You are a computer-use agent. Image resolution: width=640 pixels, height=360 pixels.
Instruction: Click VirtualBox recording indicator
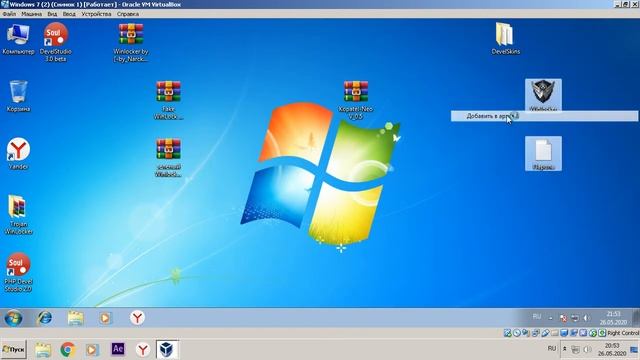pyautogui.click(x=574, y=333)
